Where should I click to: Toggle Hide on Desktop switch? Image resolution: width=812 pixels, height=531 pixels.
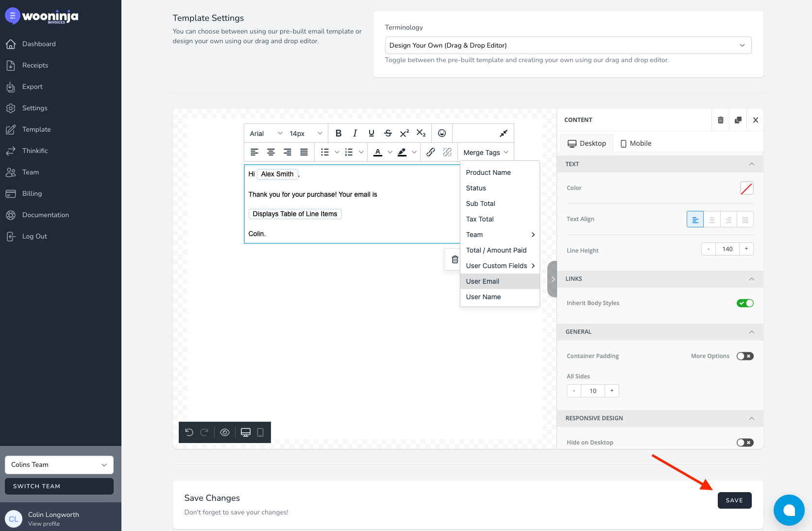[x=745, y=443]
